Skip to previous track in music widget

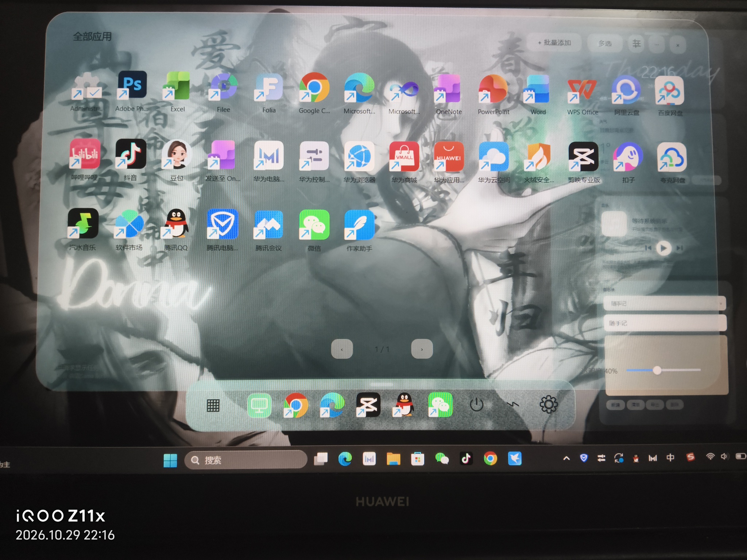(x=648, y=248)
